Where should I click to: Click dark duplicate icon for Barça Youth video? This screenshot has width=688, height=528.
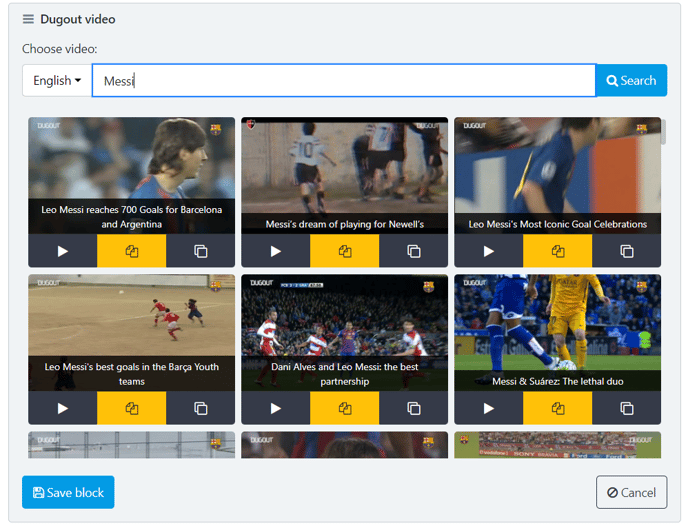201,408
